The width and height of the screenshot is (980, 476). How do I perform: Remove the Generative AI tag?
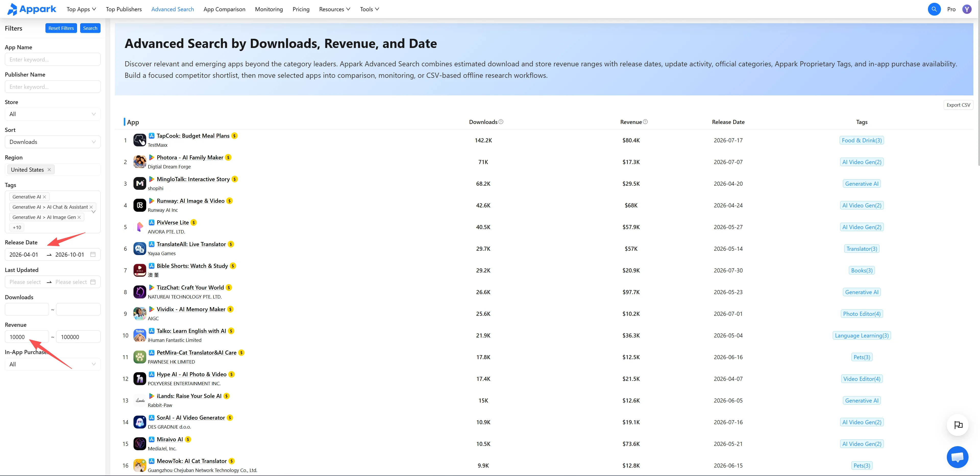tap(44, 197)
